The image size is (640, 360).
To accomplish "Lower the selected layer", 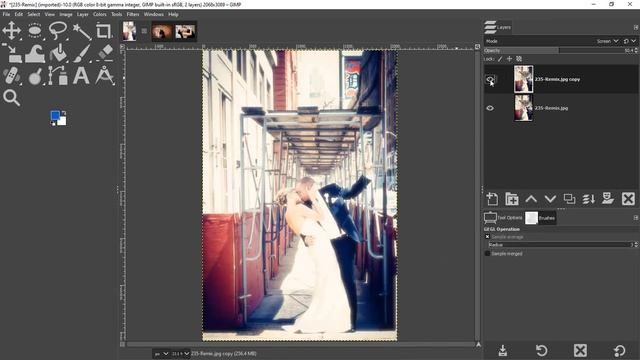I will click(x=550, y=199).
